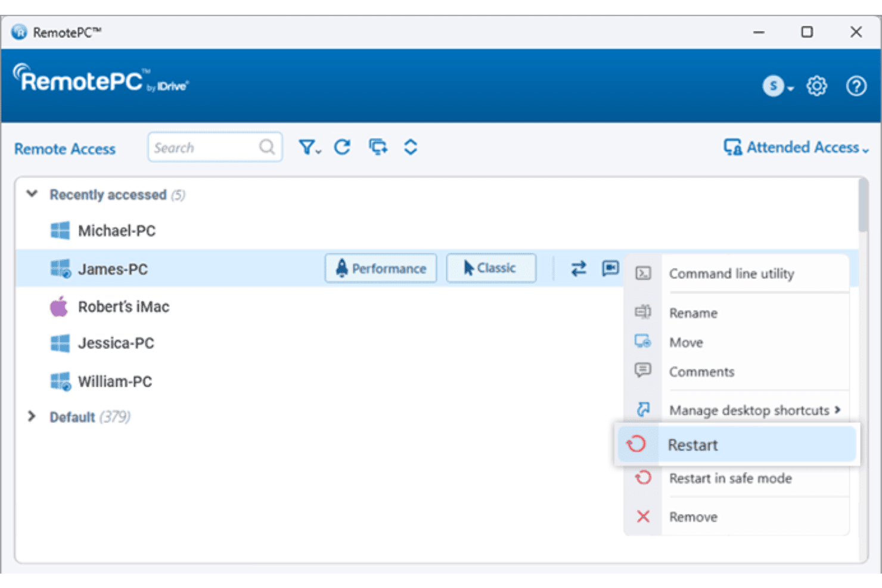Click the vertical scrollbar of the computer list
Screen dimensions: 882x588
[863, 206]
